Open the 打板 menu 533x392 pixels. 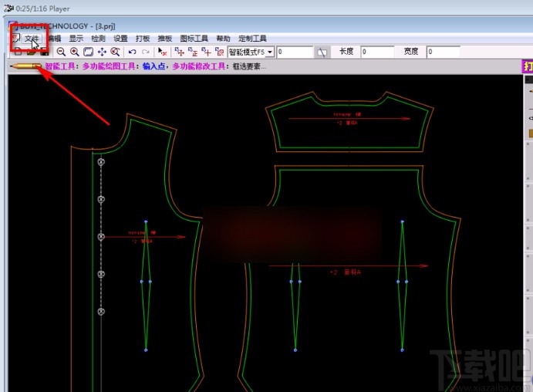[143, 39]
